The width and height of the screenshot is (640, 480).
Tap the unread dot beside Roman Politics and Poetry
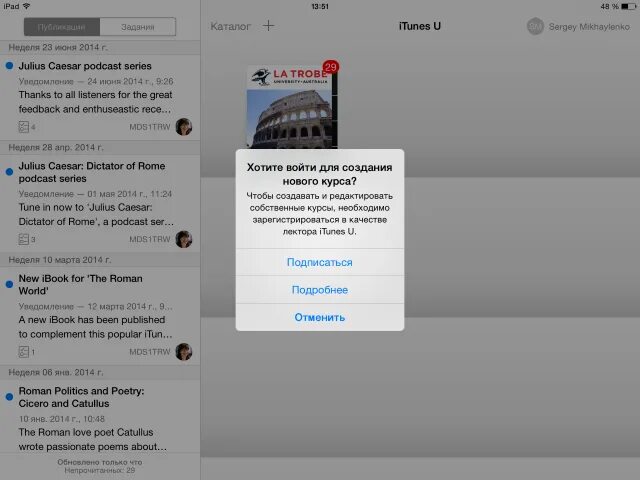(x=9, y=396)
